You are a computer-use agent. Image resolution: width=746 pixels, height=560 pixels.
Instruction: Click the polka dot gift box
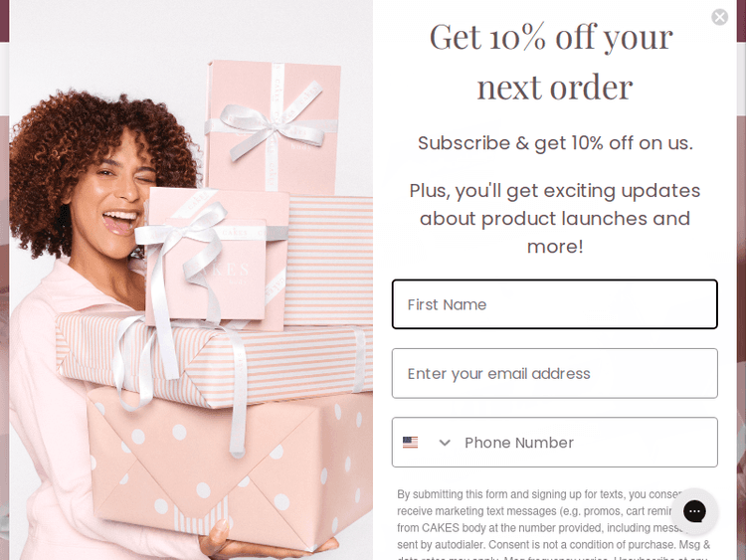[229, 471]
